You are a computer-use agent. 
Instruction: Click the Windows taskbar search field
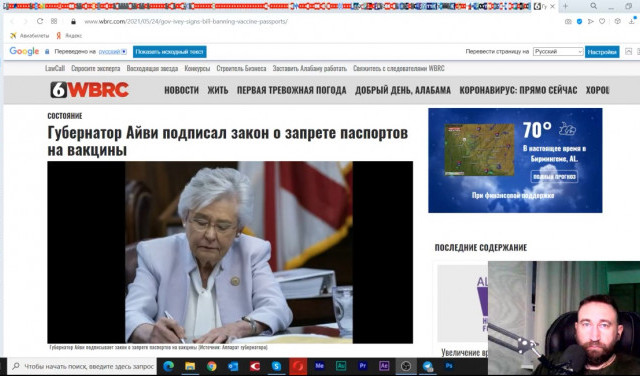point(83,366)
